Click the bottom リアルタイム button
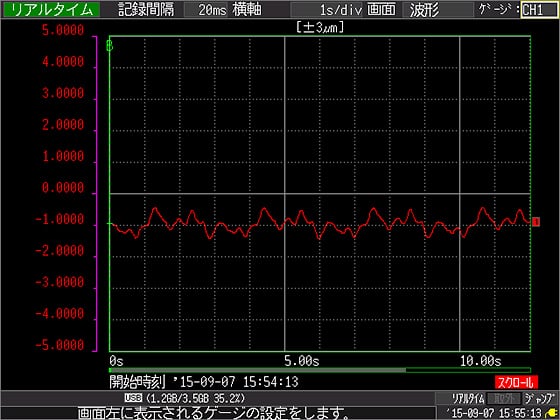The image size is (560, 420). 468,398
